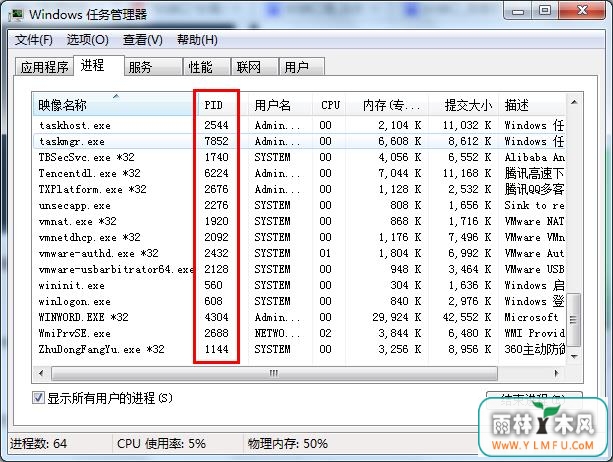Open the 选项(O) menu
The image size is (613, 462).
(x=88, y=40)
